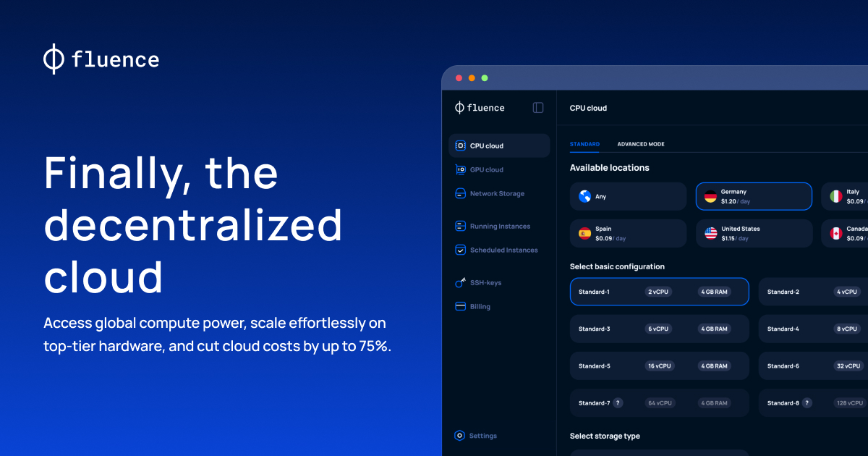Pick the Standard-5 16 vCPU configuration
This screenshot has width=868, height=456.
(x=659, y=366)
